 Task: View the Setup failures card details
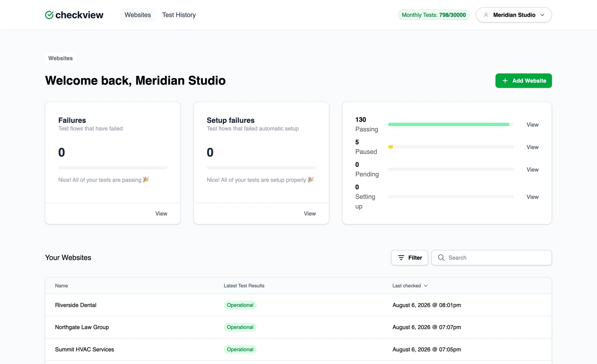(x=309, y=213)
